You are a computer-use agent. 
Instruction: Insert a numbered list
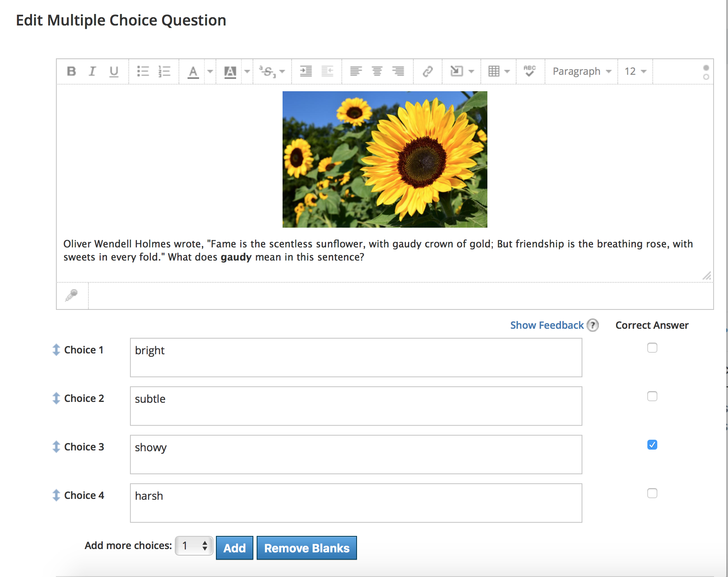(164, 72)
